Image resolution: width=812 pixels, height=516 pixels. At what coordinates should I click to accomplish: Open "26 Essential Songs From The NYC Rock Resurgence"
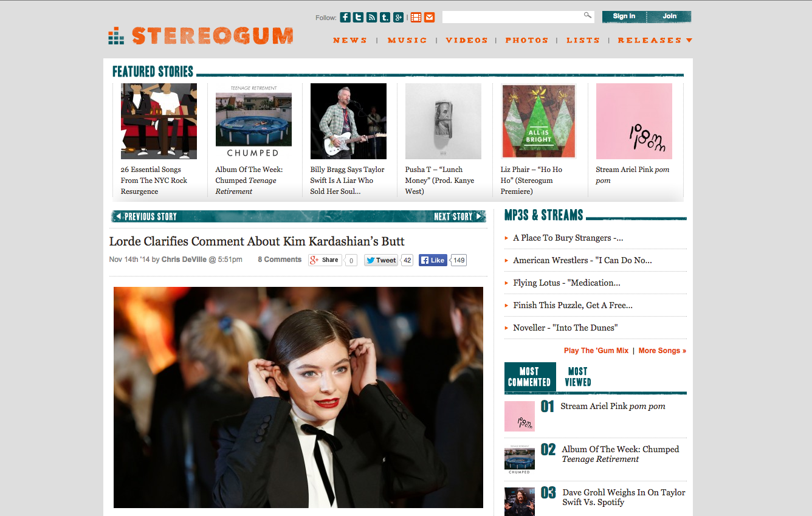(x=154, y=181)
